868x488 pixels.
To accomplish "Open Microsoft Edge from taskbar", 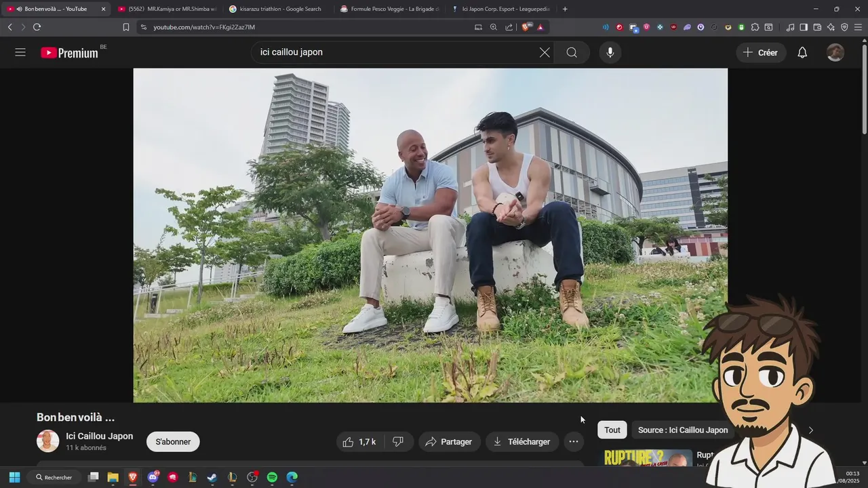I will [x=292, y=477].
